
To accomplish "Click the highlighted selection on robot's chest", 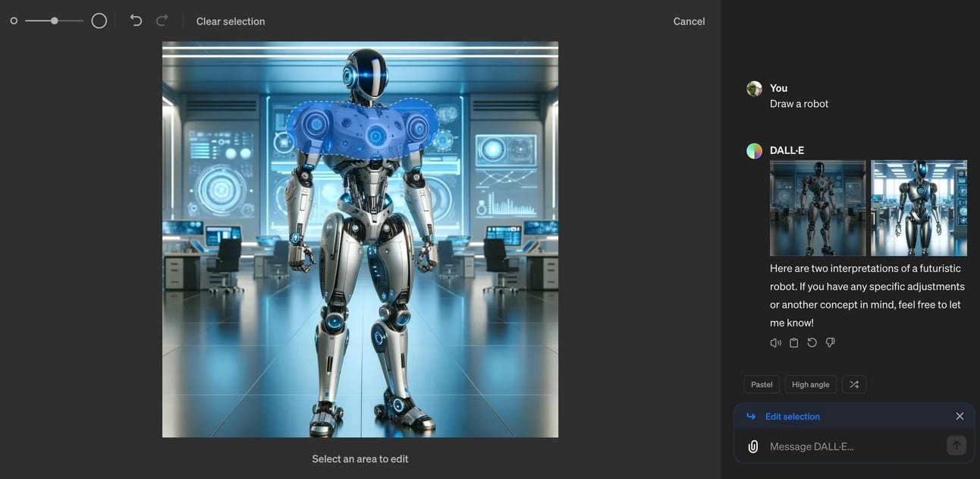I will coord(363,129).
